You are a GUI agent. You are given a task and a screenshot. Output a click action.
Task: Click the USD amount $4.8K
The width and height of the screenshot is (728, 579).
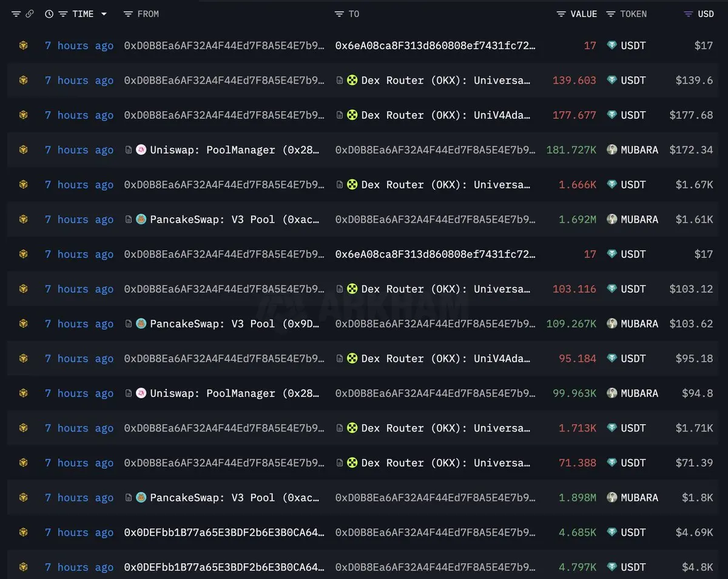697,567
